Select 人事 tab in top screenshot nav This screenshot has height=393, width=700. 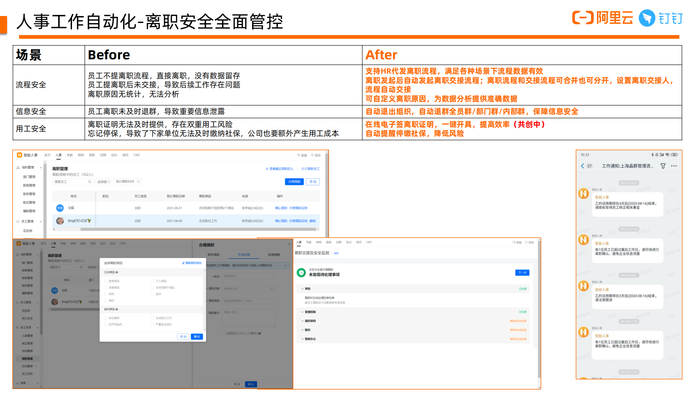tap(58, 155)
